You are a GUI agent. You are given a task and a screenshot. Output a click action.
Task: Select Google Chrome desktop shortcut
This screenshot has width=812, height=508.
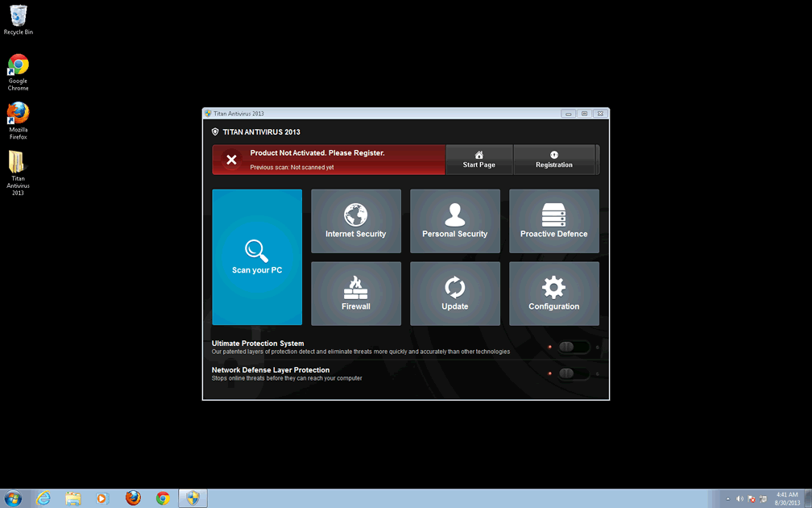tap(18, 72)
